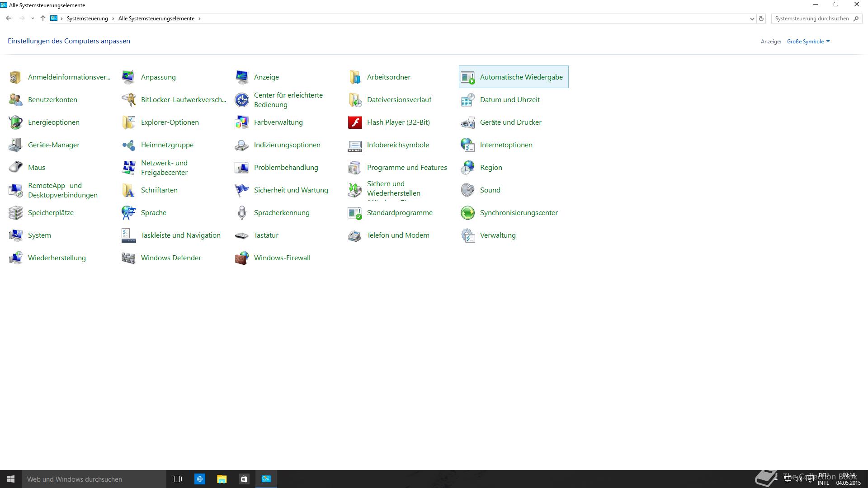
Task: Click the Dateiversionsverlauf folder icon
Action: coord(354,100)
